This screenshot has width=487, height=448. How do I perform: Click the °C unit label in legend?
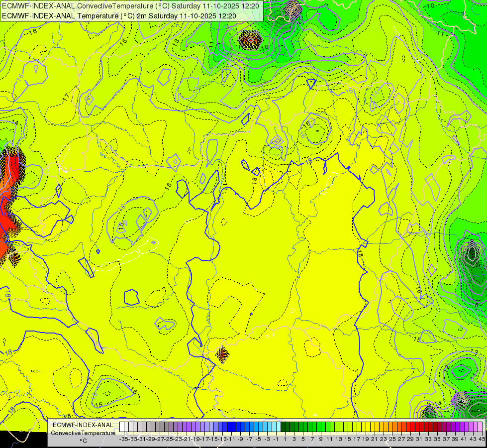click(x=83, y=441)
